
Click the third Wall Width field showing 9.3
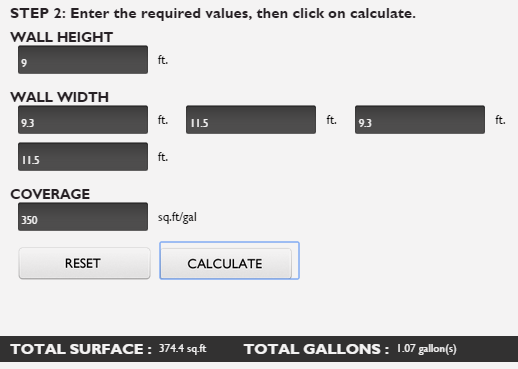[x=420, y=120]
